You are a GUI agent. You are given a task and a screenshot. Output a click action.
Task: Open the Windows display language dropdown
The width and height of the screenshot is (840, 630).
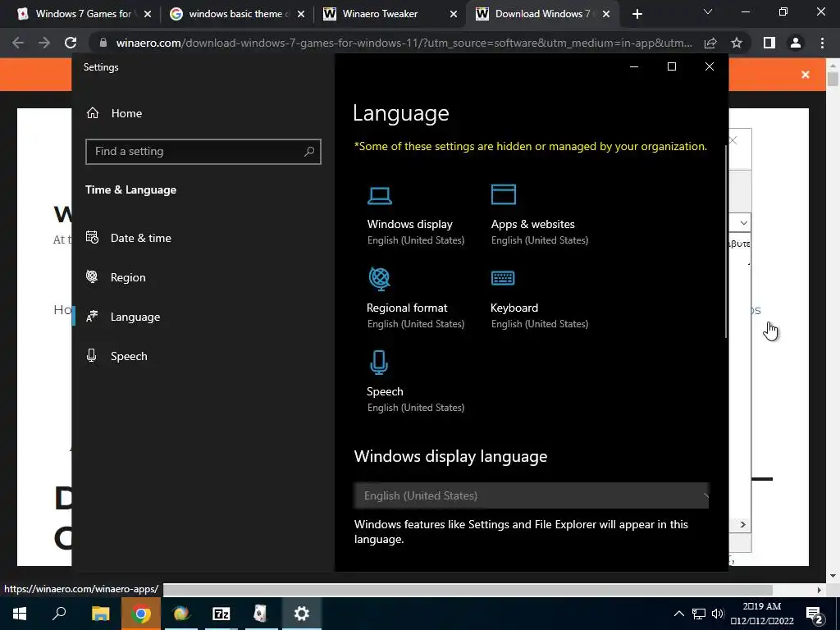531,495
